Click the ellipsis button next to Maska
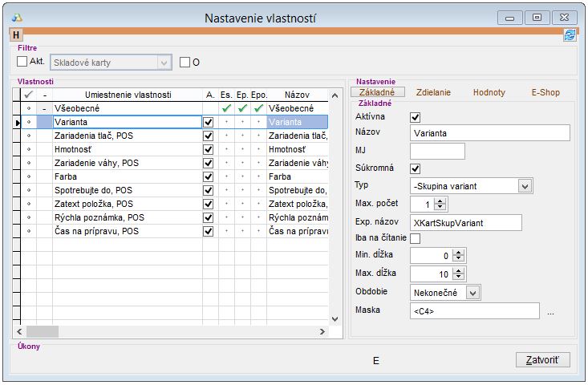 [550, 312]
